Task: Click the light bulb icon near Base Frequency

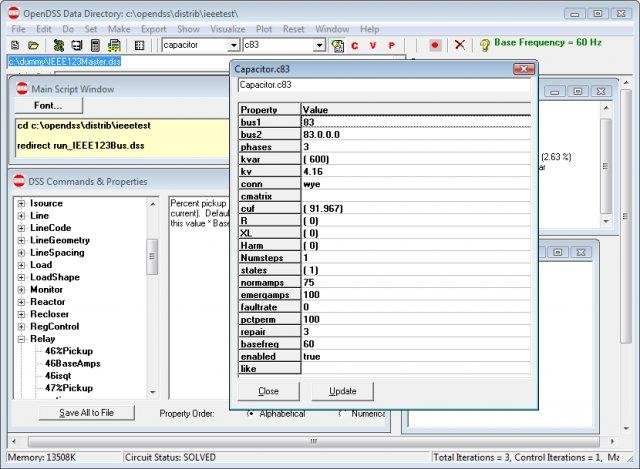Action: (x=485, y=46)
